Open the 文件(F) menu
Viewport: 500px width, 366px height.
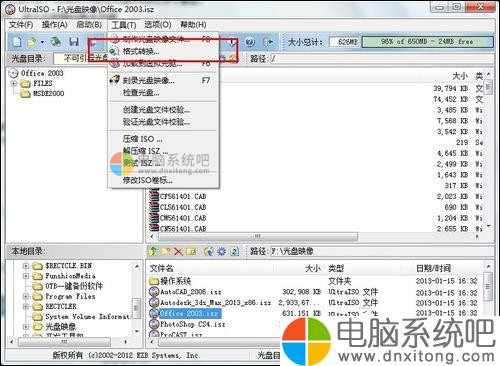pyautogui.click(x=21, y=25)
